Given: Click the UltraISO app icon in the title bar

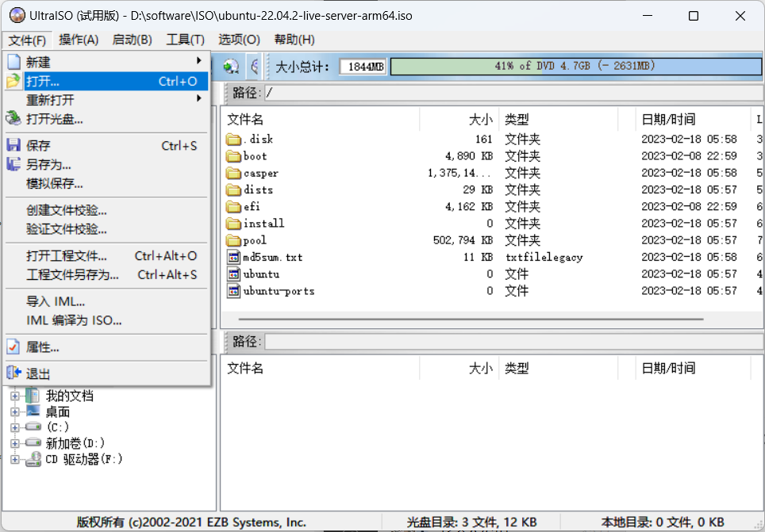Looking at the screenshot, I should (x=17, y=16).
